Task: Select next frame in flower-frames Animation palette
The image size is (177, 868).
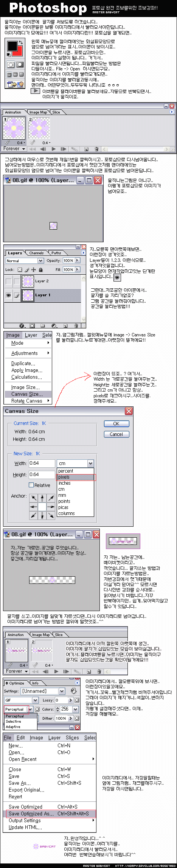Action: (63, 149)
